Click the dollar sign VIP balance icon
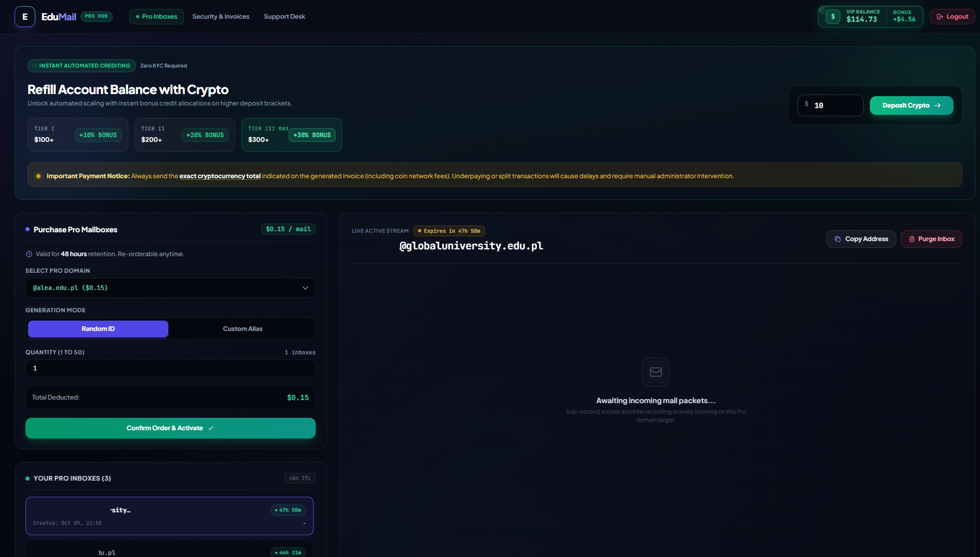Screen dimensions: 980x557 (x=833, y=17)
